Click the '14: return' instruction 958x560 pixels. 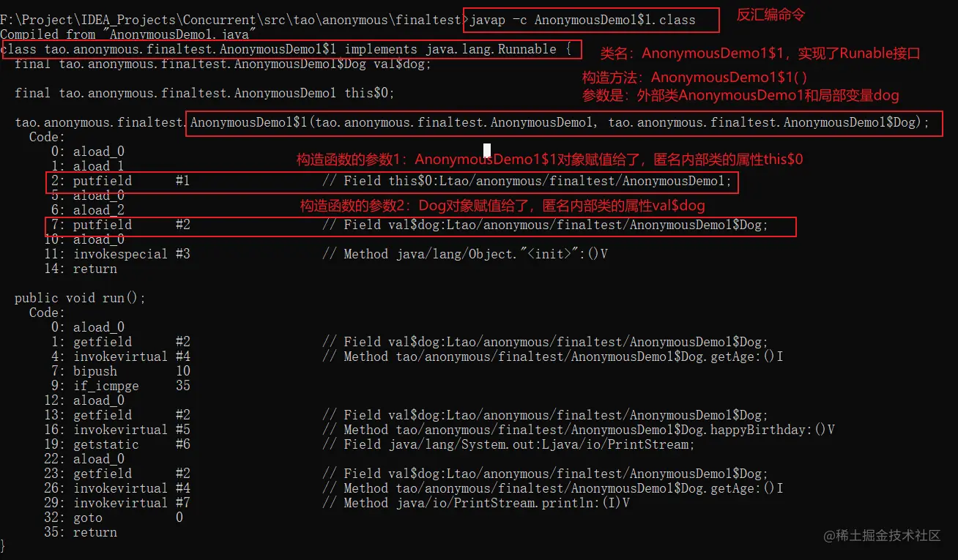point(81,269)
